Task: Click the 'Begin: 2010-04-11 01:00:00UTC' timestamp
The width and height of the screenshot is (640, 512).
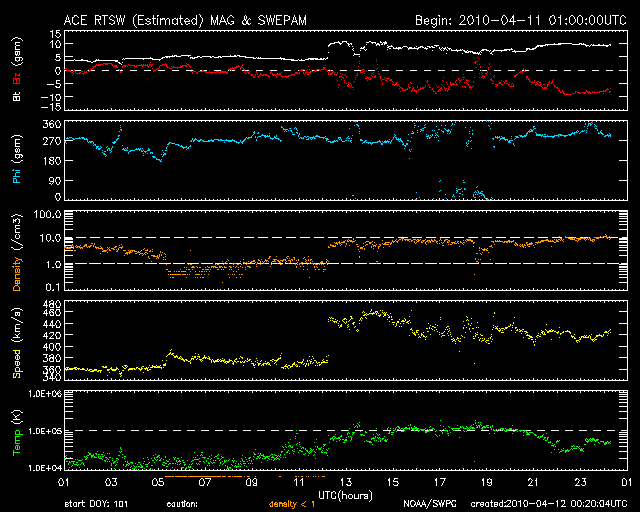Action: point(521,20)
